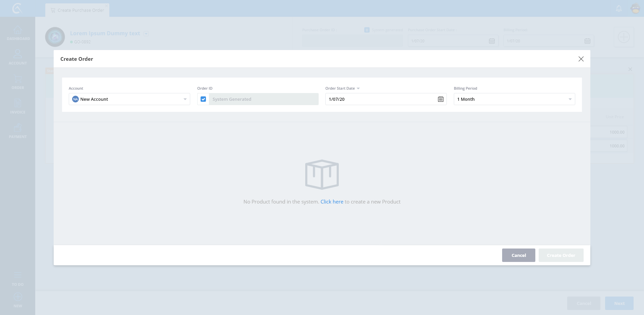The image size is (644, 315).
Task: Select the Create Purchase Order tab
Action: point(77,10)
